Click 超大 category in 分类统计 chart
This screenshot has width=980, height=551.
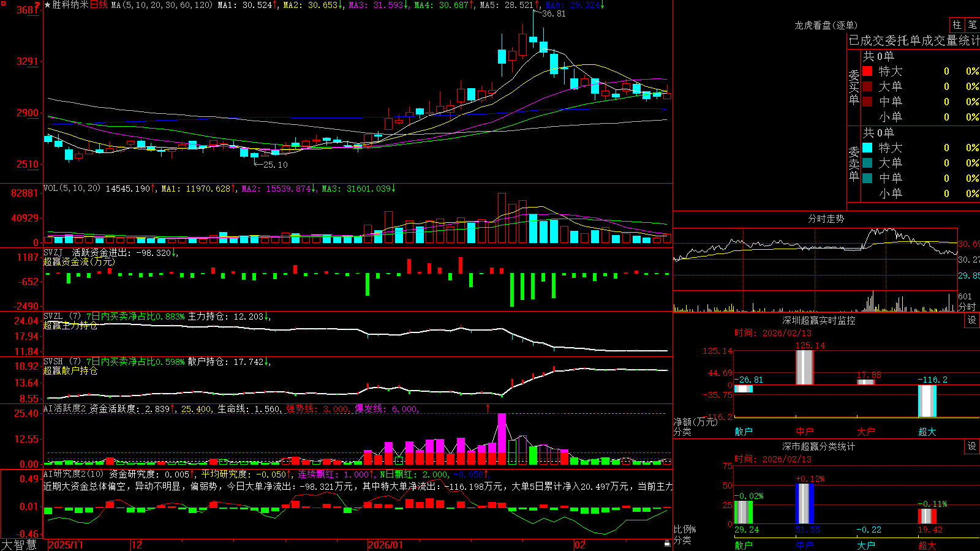[x=927, y=545]
